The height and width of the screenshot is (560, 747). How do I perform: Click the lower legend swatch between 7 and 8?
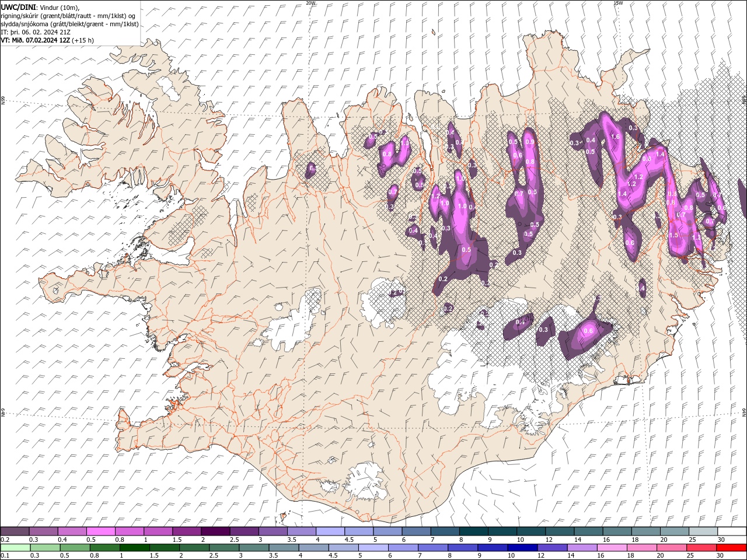pyautogui.click(x=432, y=548)
